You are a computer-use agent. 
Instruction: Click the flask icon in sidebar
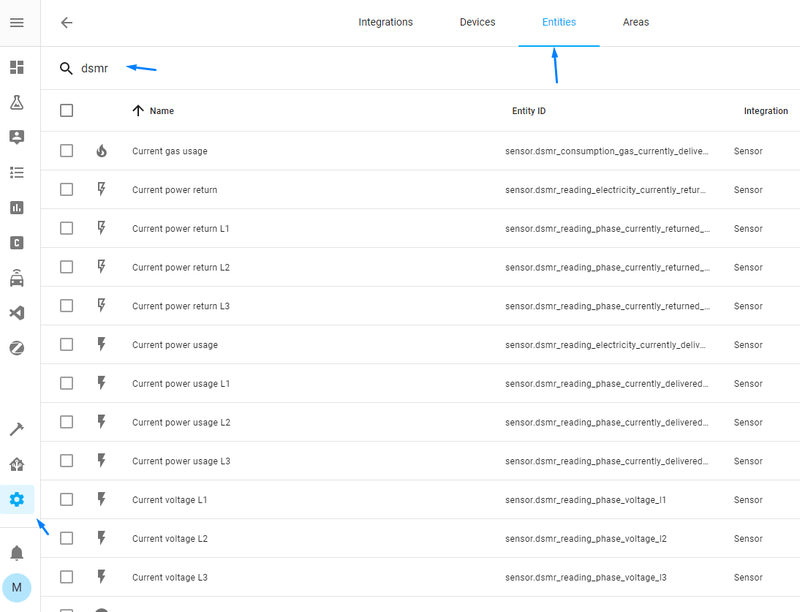click(17, 102)
